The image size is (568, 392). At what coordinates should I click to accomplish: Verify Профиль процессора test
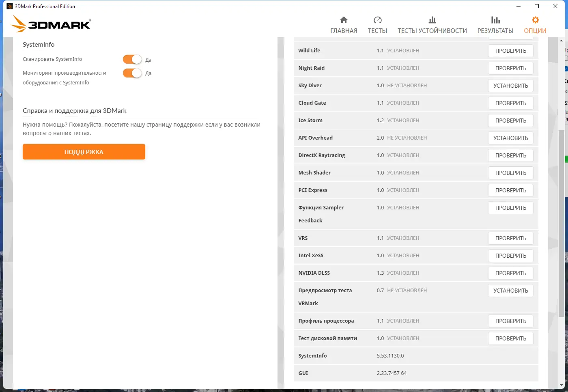tap(511, 321)
